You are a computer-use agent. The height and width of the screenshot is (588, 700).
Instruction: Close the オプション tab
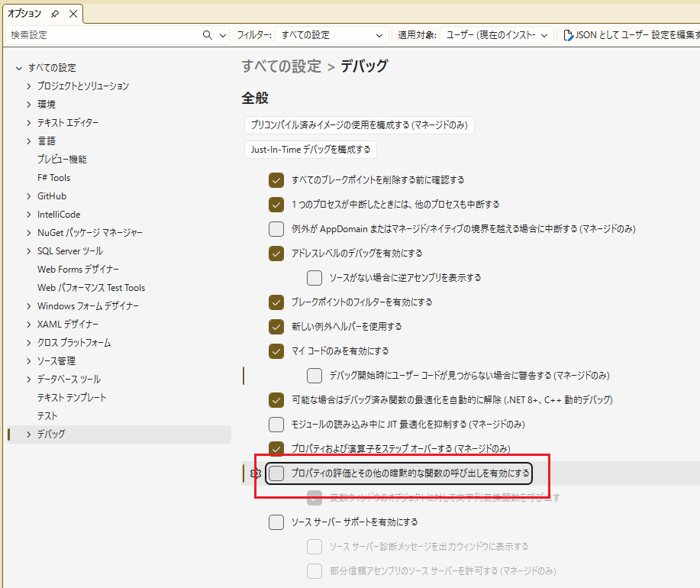pyautogui.click(x=73, y=14)
